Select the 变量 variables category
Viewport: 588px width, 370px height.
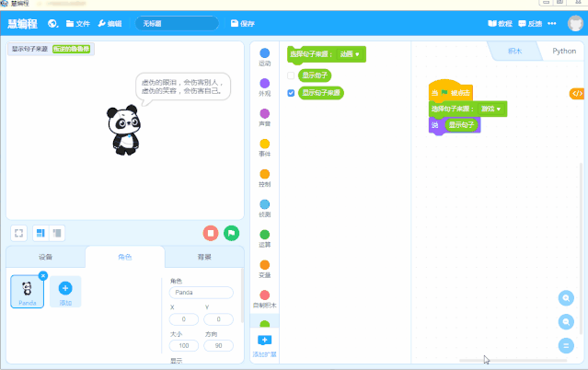coord(264,269)
